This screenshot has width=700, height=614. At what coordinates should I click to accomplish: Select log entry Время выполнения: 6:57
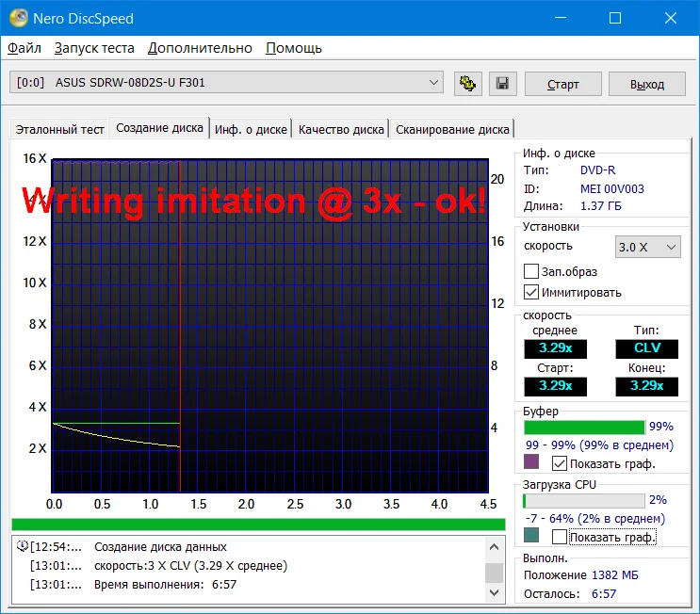coord(165,585)
